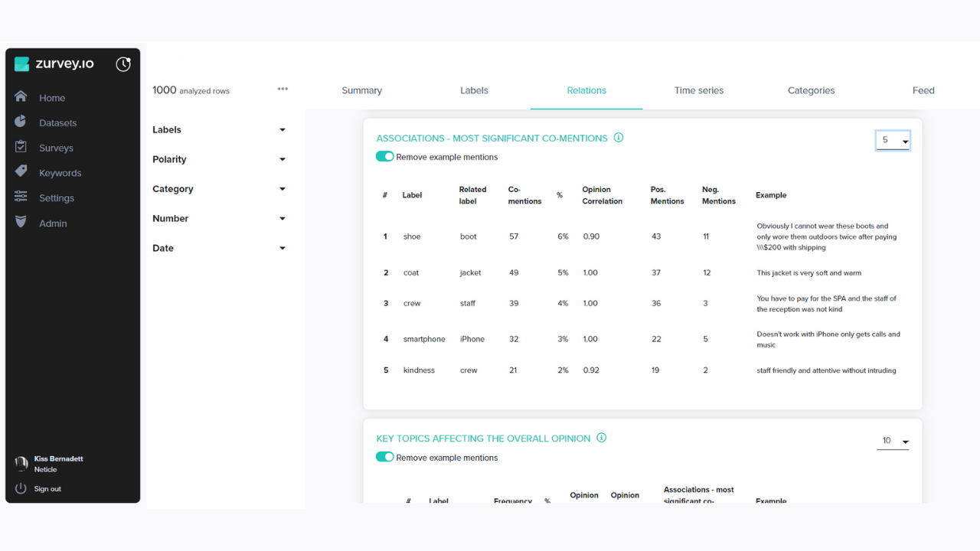Click the Sign out link
The height and width of the screenshot is (551, 980).
click(47, 489)
